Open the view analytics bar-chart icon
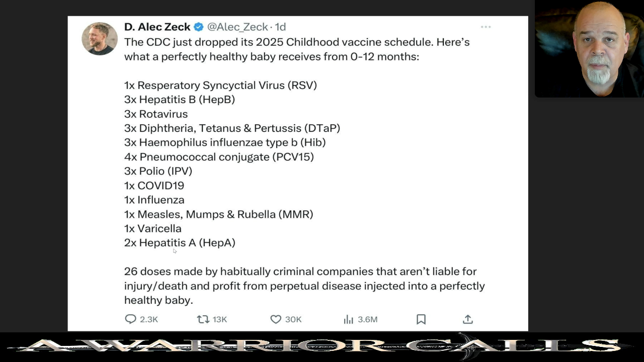Screen dimensions: 644x362 tap(349, 319)
